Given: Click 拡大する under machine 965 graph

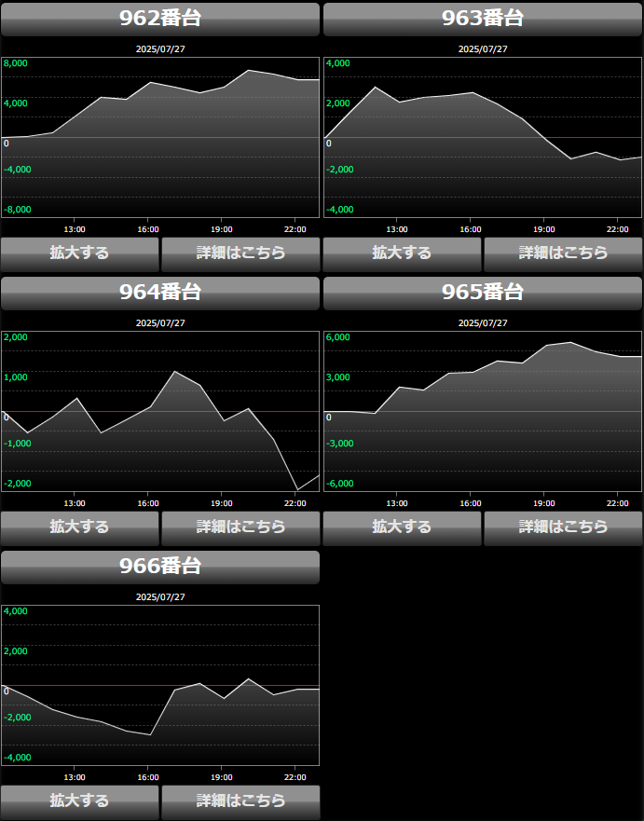Looking at the screenshot, I should (402, 528).
